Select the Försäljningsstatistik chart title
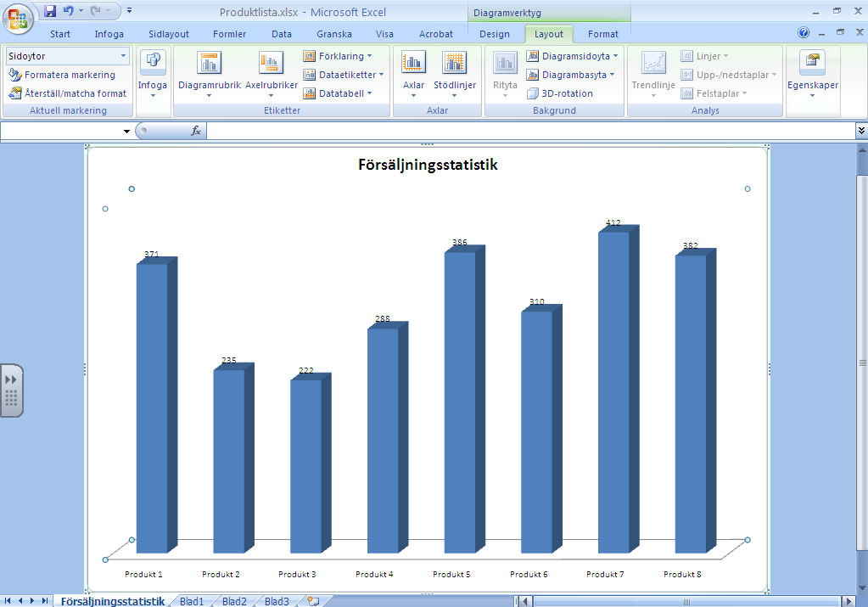 pos(428,165)
